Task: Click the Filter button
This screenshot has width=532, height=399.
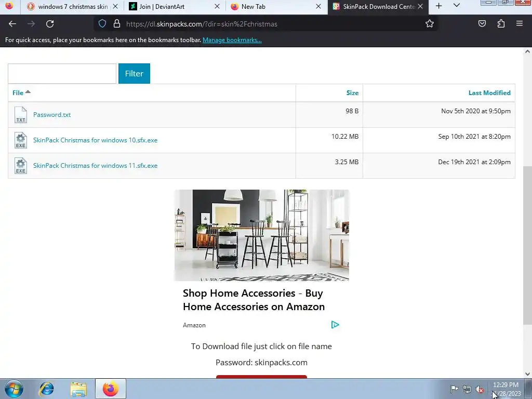Action: coord(134,73)
